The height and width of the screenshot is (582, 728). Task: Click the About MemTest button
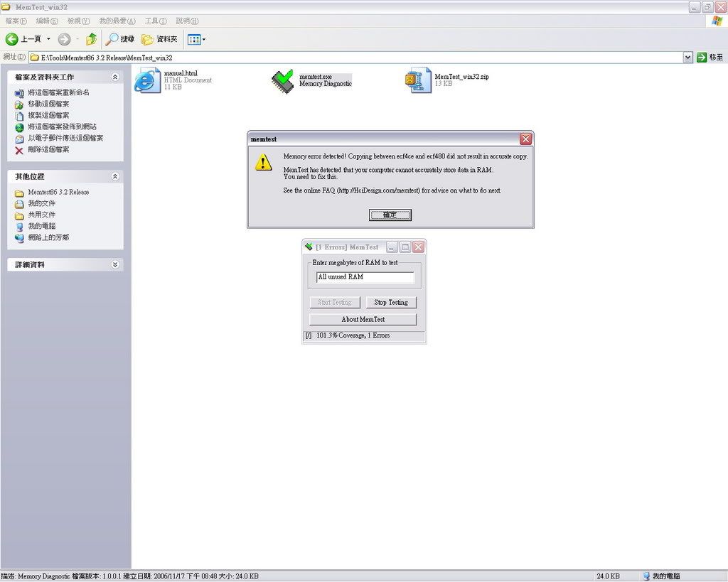[x=363, y=319]
